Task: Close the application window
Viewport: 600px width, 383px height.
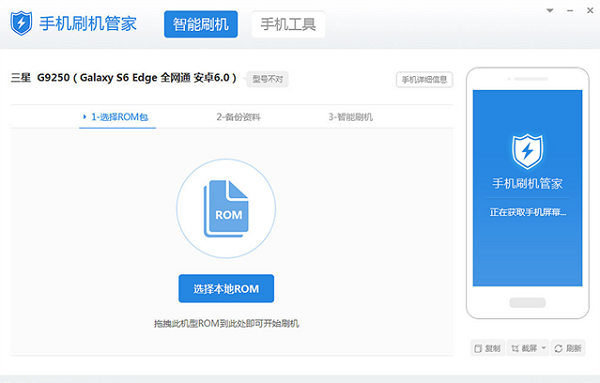Action: coord(590,11)
